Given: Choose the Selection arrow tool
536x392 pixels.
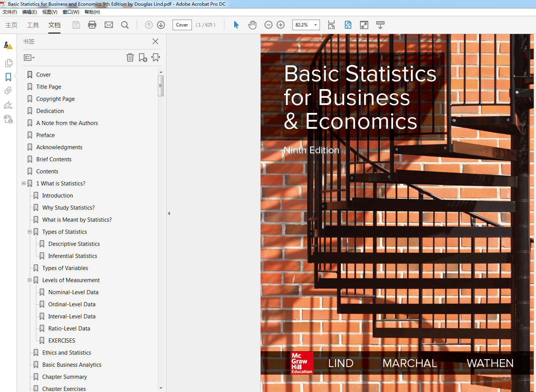Looking at the screenshot, I should [x=236, y=25].
